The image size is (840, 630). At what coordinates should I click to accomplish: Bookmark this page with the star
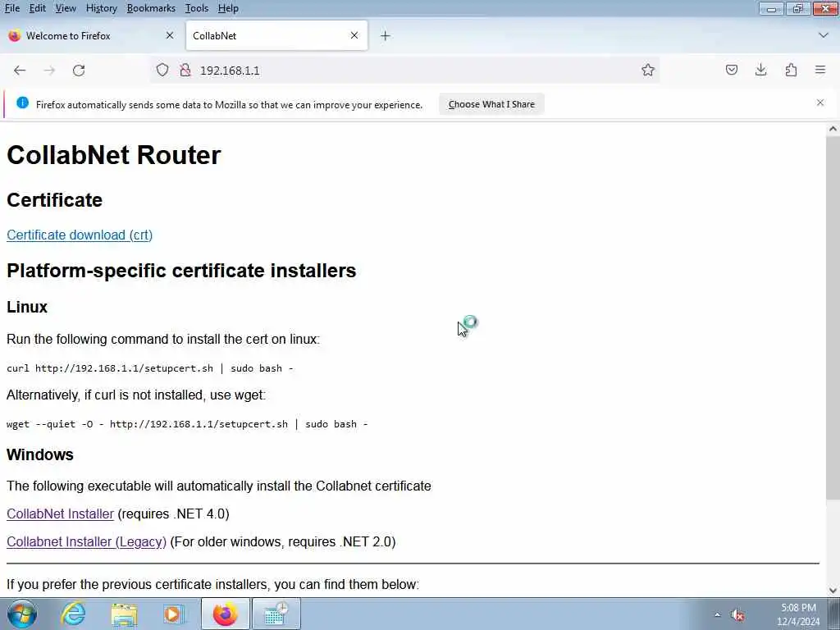click(648, 71)
